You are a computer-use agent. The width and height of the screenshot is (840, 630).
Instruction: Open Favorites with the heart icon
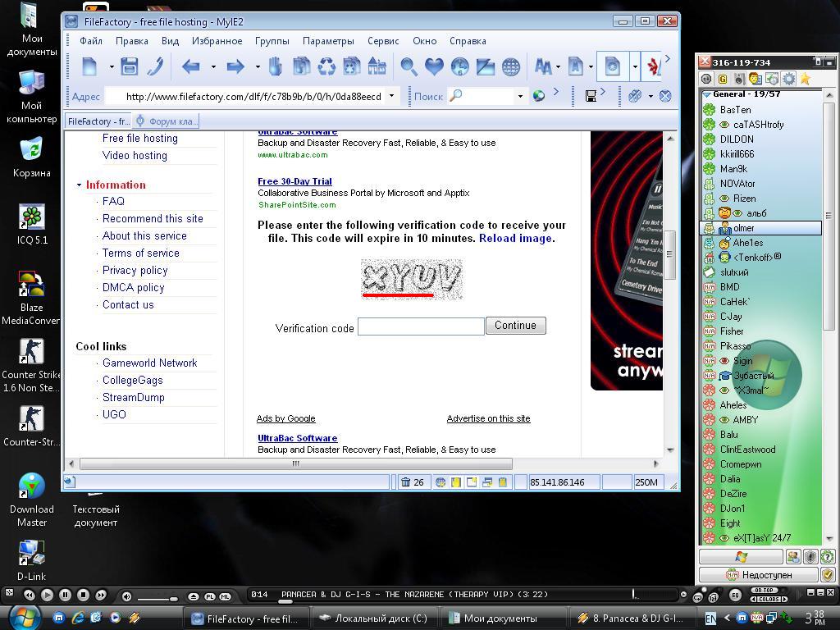point(434,66)
